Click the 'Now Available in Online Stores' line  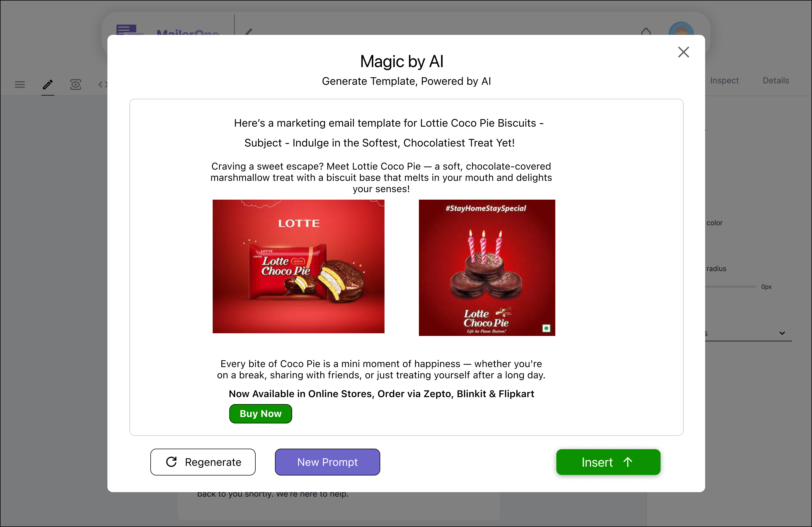(381, 394)
